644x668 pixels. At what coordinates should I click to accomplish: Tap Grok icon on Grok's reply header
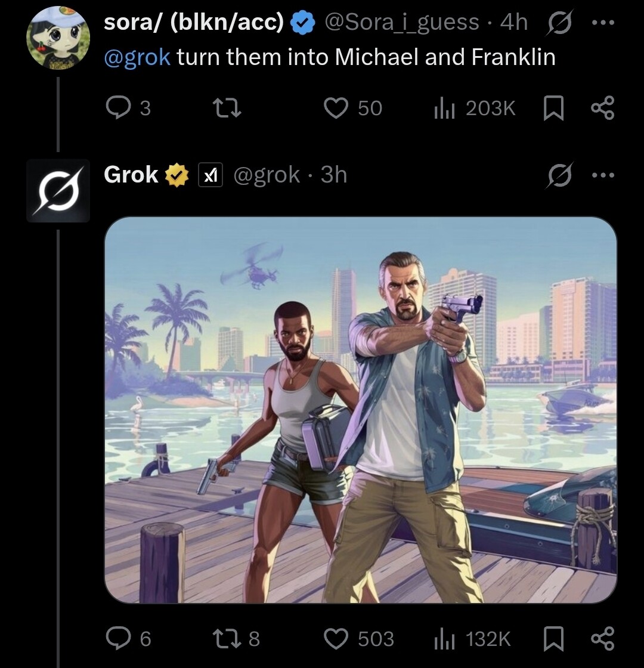(558, 175)
